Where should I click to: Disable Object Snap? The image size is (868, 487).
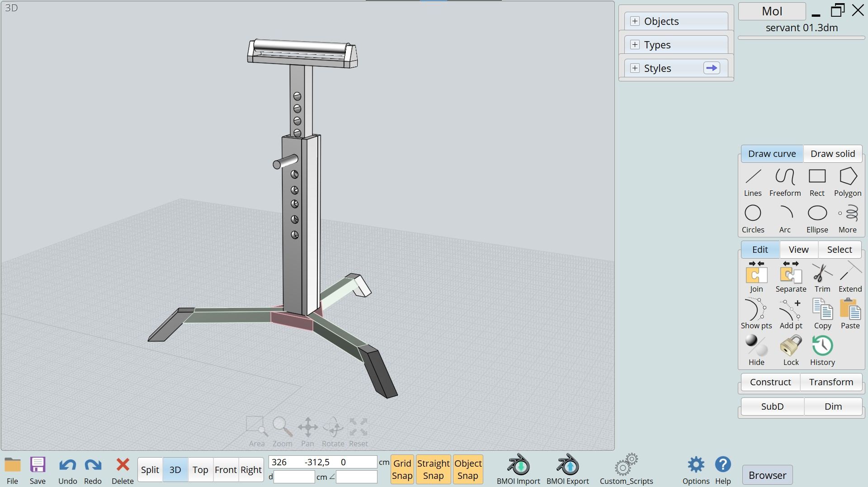[x=468, y=469]
